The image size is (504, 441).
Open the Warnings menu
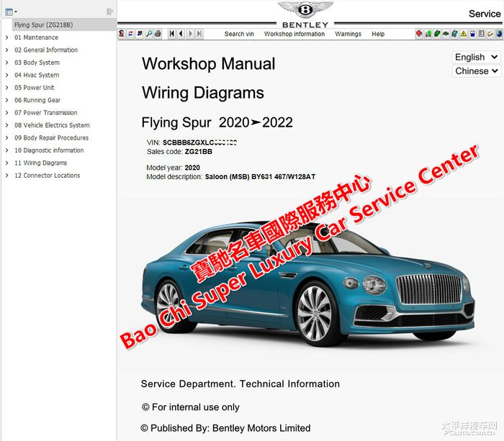coord(348,34)
